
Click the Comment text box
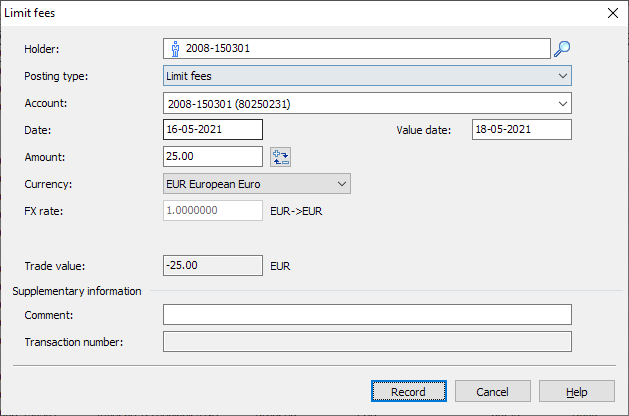[x=366, y=315]
